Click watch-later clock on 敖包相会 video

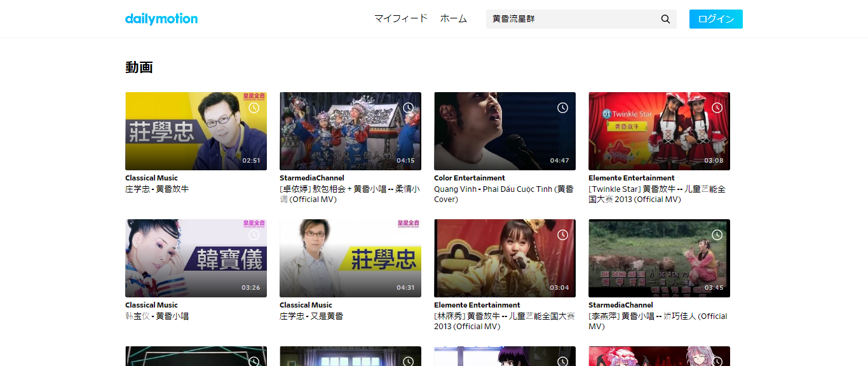(409, 108)
